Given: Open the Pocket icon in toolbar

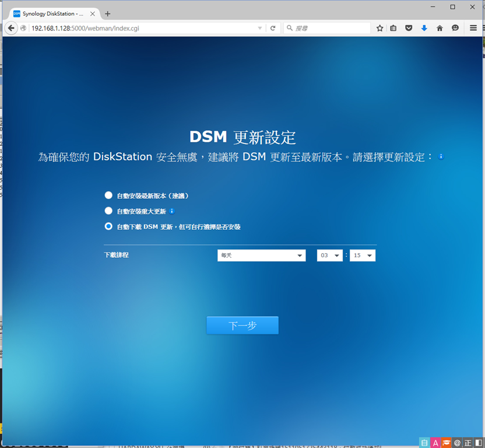Looking at the screenshot, I should [409, 28].
